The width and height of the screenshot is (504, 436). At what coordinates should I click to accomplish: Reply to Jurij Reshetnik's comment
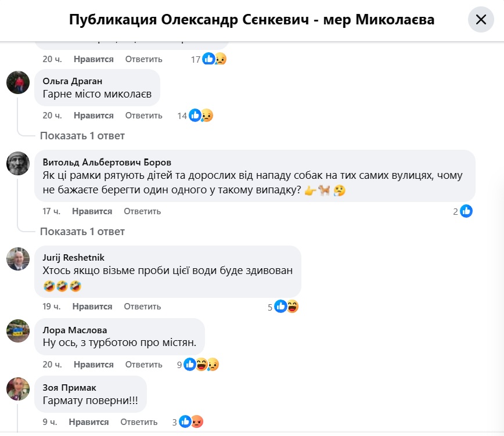(x=142, y=307)
